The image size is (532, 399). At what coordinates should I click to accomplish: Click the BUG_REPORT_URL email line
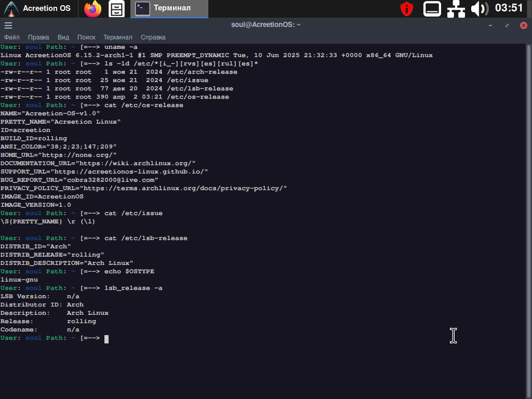click(x=79, y=180)
